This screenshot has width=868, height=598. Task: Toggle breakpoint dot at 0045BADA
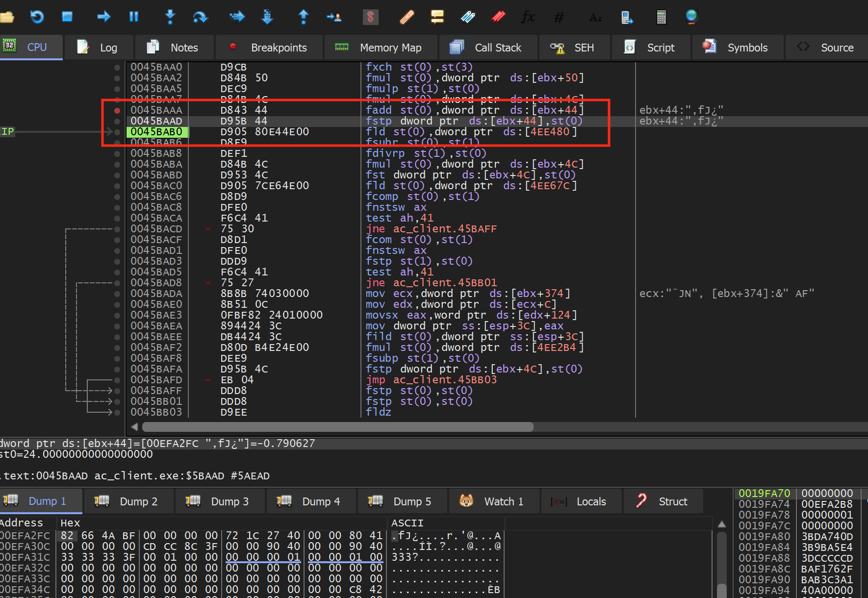(x=117, y=294)
